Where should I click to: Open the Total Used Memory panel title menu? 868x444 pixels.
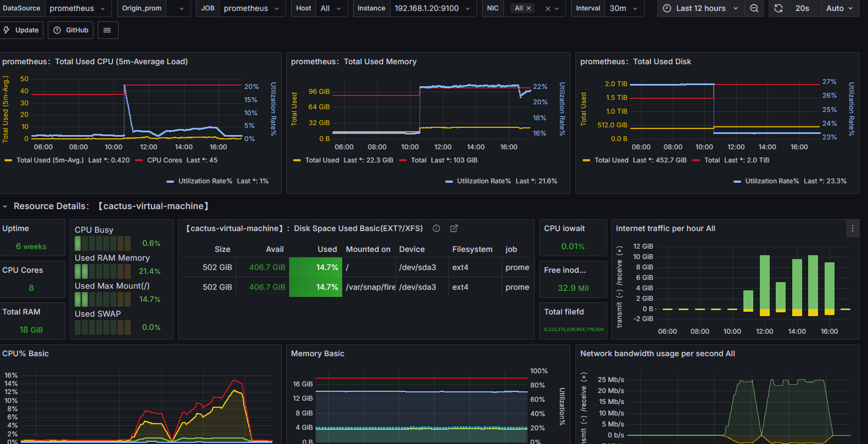[x=354, y=61]
